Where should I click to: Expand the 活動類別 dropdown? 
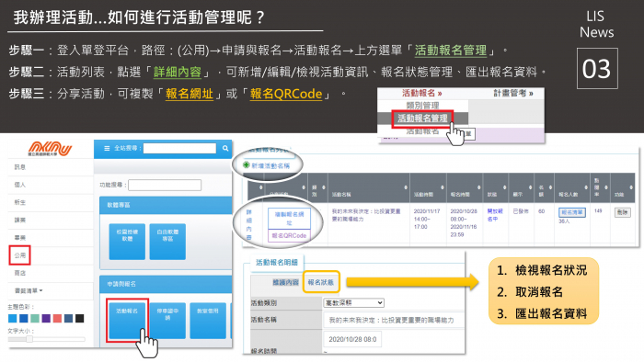(x=353, y=302)
